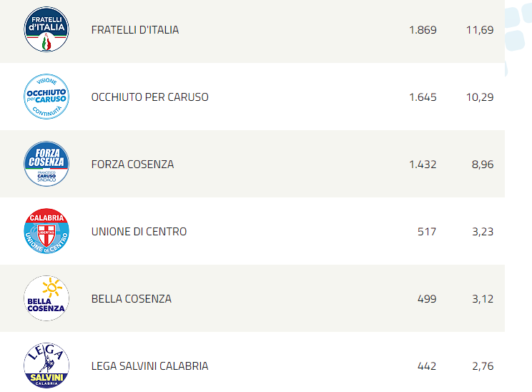This screenshot has height=392, width=532.
Task: Select the OCCHIUTO PER CARUSO list name
Action: point(150,97)
